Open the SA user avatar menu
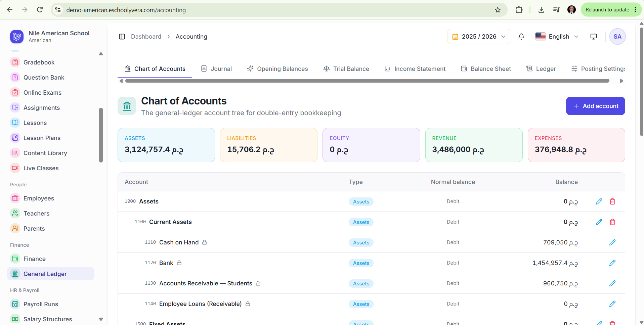This screenshot has width=644, height=325. pyautogui.click(x=617, y=37)
